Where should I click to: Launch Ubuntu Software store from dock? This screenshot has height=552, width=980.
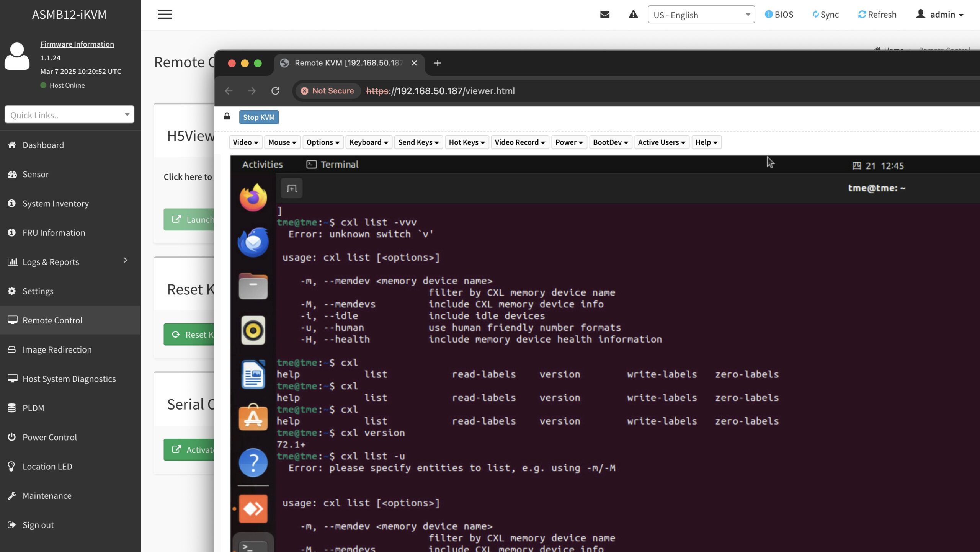253,418
